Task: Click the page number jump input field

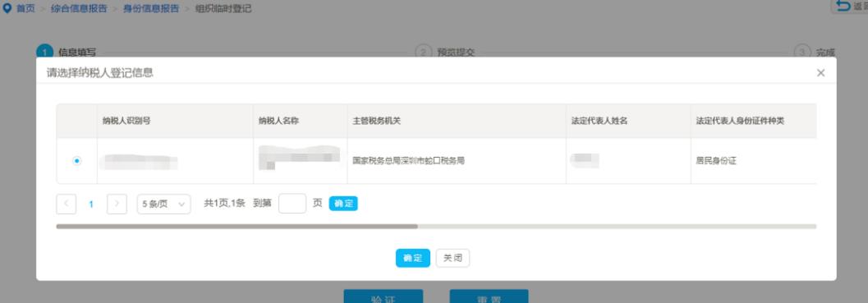Action: tap(292, 204)
